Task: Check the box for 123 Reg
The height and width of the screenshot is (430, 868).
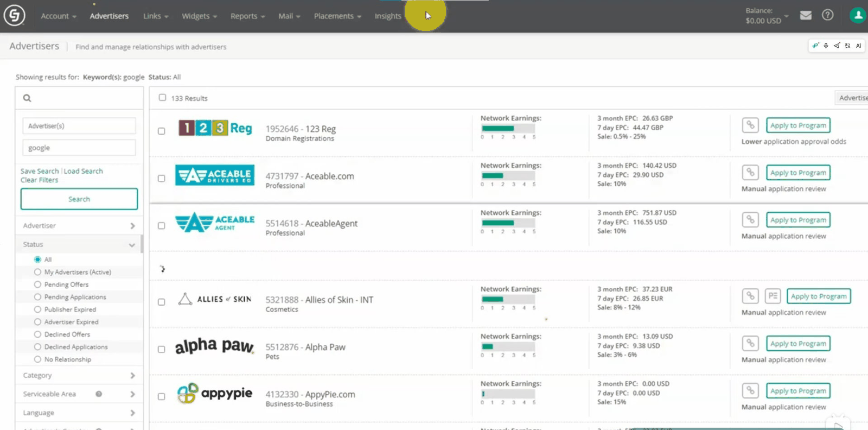Action: [161, 131]
